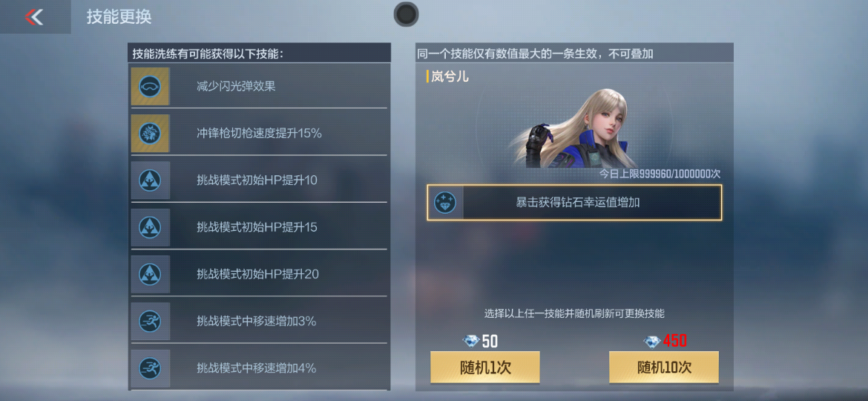The width and height of the screenshot is (868, 401).
Task: Click the diamond icon beside the 450 price
Action: coord(652,341)
